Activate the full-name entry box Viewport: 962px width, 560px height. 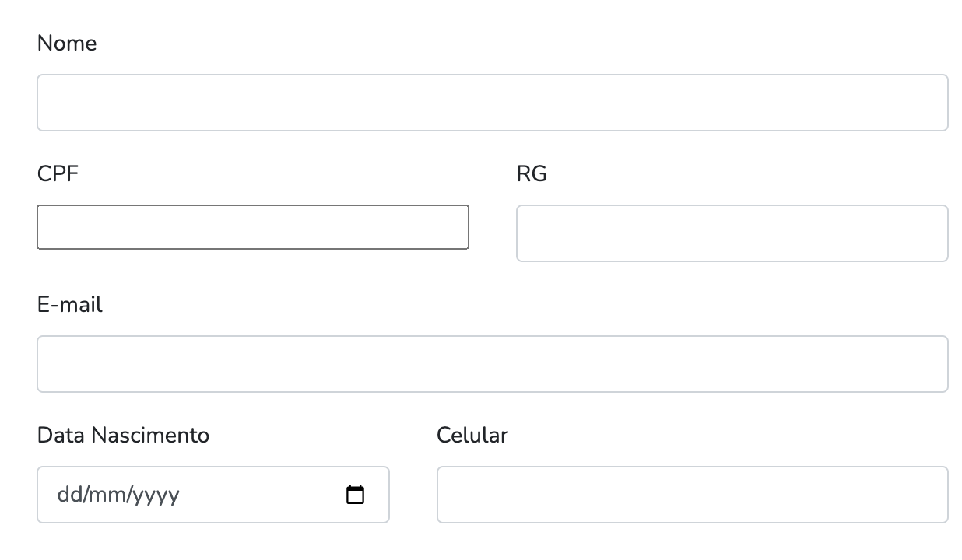click(492, 103)
